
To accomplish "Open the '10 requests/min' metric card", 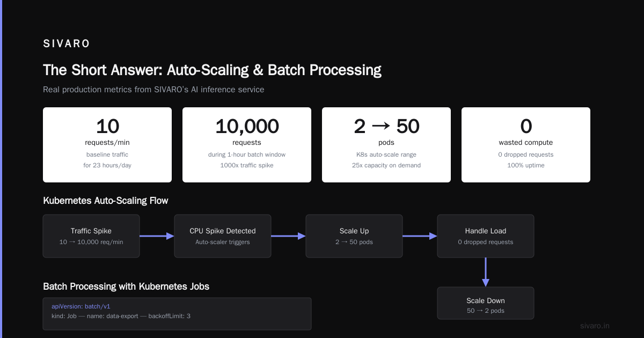I will pos(107,145).
